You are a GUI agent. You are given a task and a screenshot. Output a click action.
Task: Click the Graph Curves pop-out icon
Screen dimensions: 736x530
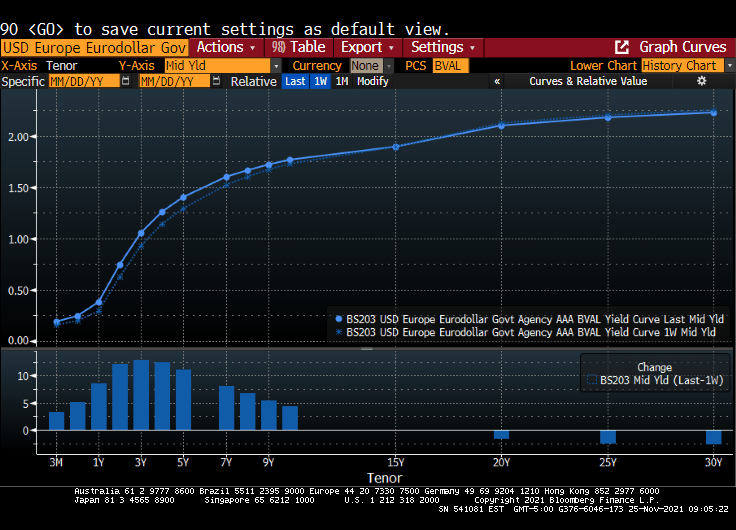(622, 47)
